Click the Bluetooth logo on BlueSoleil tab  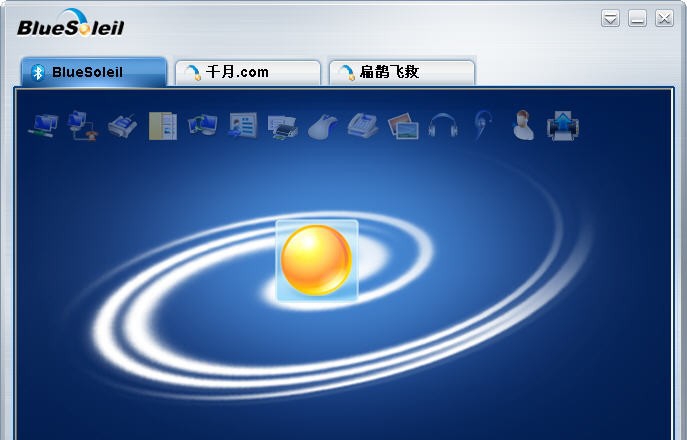coord(38,72)
